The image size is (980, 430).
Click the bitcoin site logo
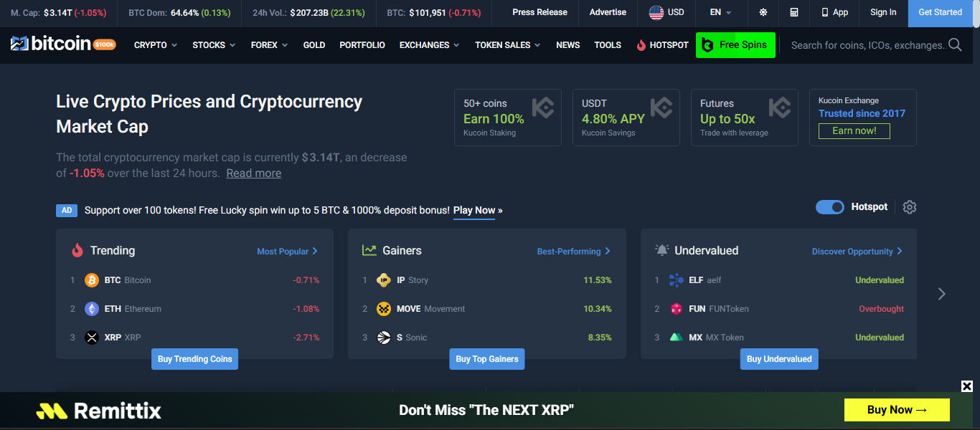(50, 44)
